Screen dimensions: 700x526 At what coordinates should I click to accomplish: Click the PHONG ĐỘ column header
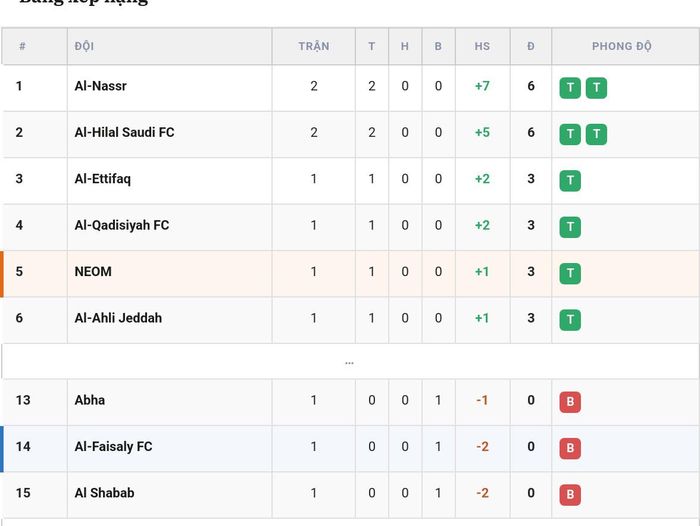click(x=621, y=46)
